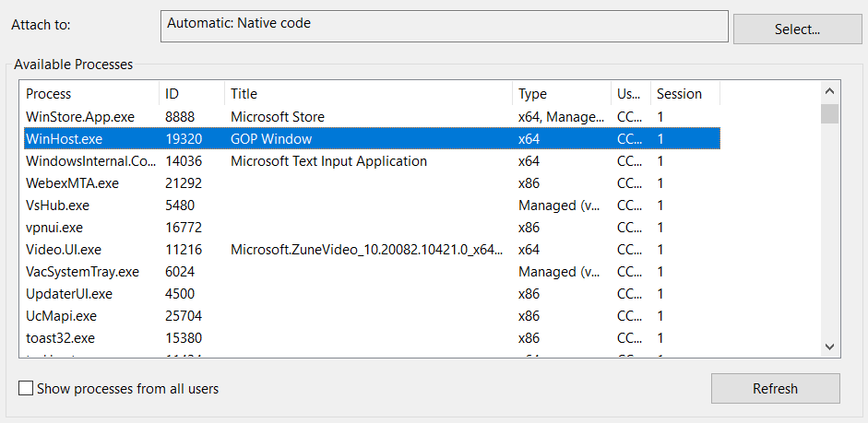Sort by ID column header
868x423 pixels.
click(192, 94)
